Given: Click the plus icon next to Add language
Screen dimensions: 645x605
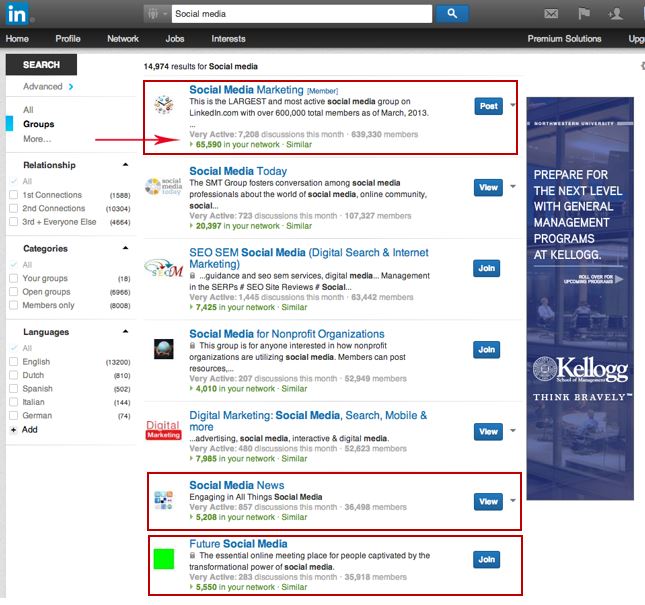Looking at the screenshot, I should [14, 430].
